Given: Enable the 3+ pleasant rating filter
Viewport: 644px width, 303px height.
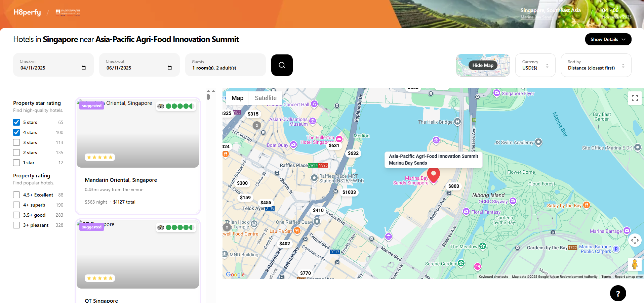Looking at the screenshot, I should 16,225.
